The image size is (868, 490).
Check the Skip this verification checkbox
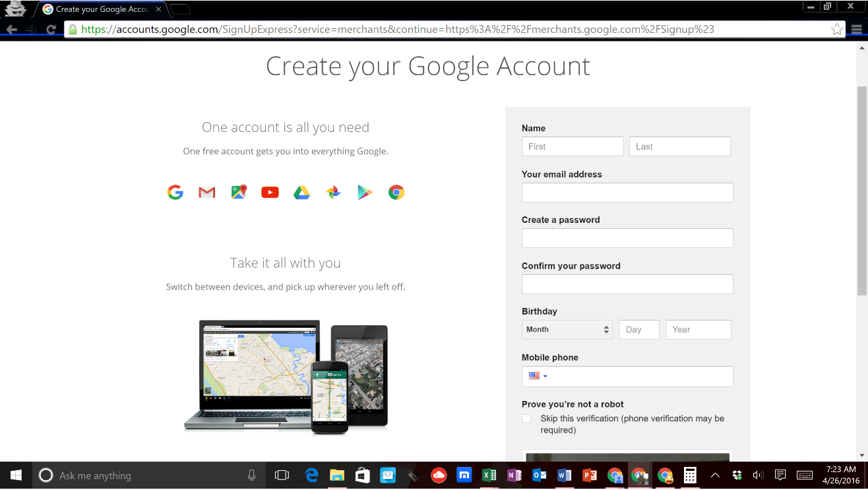(526, 418)
